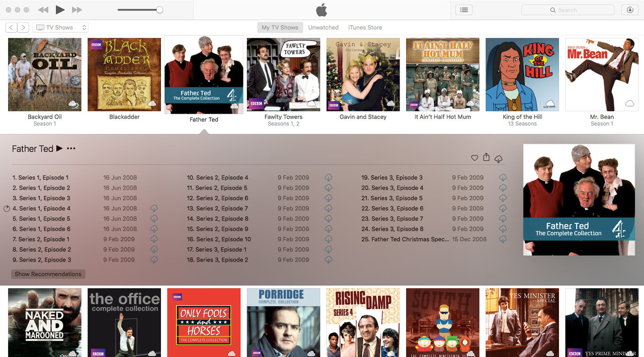Select episode row Series 1, Episode 3
The image size is (644, 357).
coord(86,198)
